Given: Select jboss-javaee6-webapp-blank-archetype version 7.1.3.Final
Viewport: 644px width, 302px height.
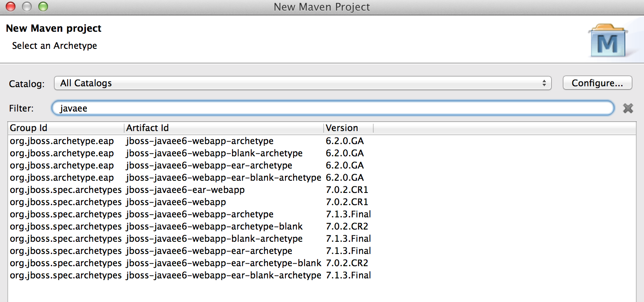Looking at the screenshot, I should [322, 239].
